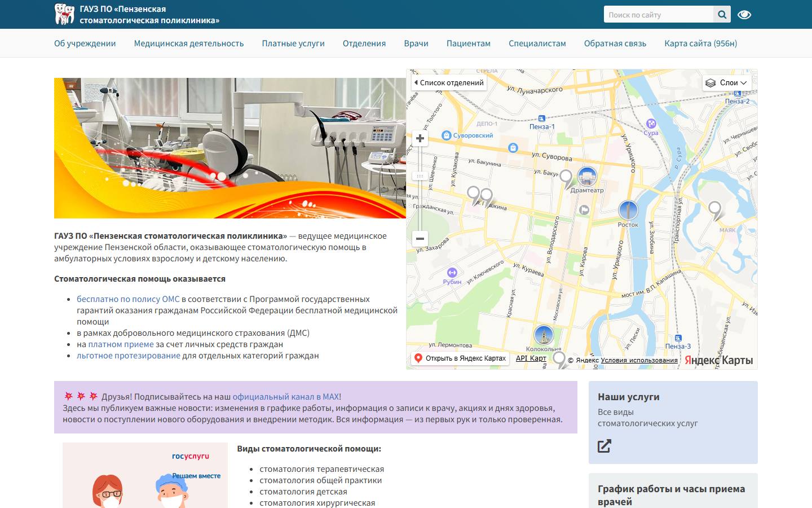The height and width of the screenshot is (508, 812).
Task: Open the График работы и часы приема врачей card
Action: 673,491
